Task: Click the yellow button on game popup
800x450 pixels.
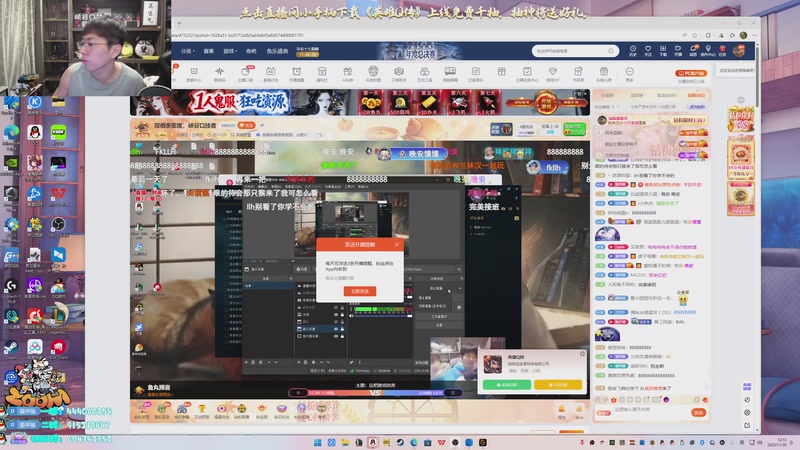Action: [558, 385]
